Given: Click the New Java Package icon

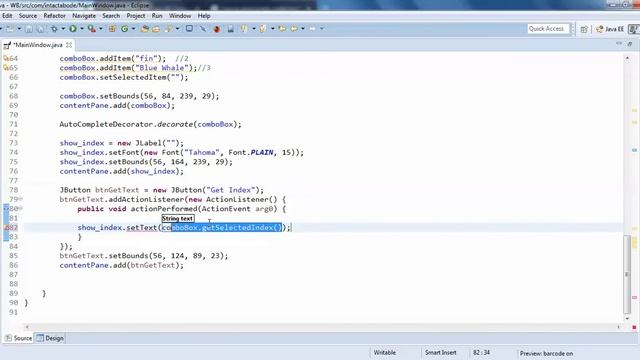Looking at the screenshot, I should coord(112,29).
